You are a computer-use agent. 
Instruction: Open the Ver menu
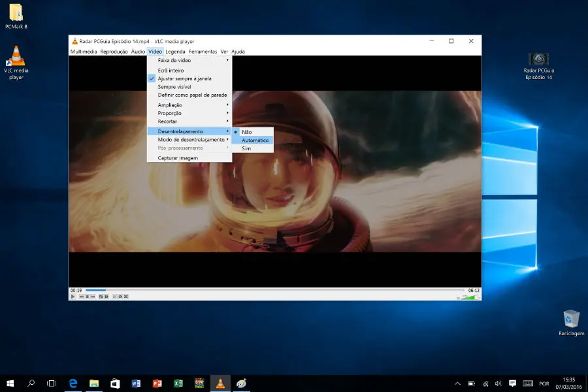[224, 52]
